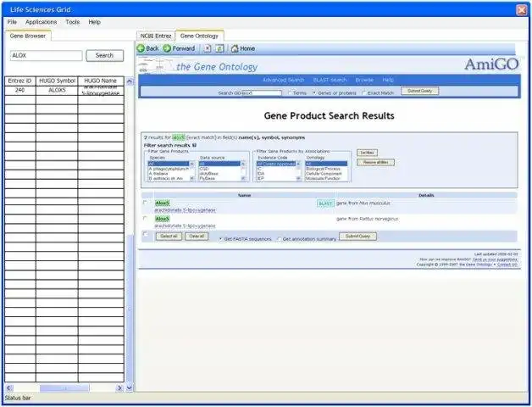The width and height of the screenshot is (532, 407).
Task: Select the Gene Browser tab
Action: [28, 36]
